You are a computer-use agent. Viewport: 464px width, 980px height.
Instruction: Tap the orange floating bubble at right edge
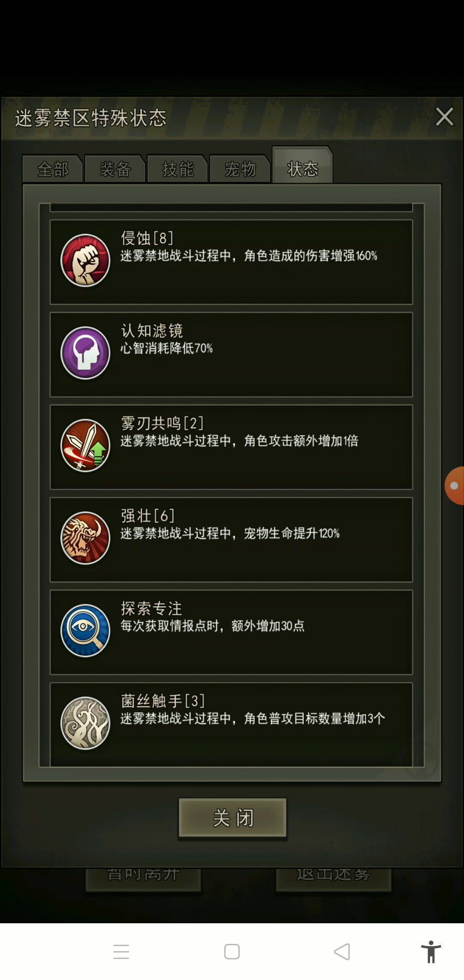point(455,486)
